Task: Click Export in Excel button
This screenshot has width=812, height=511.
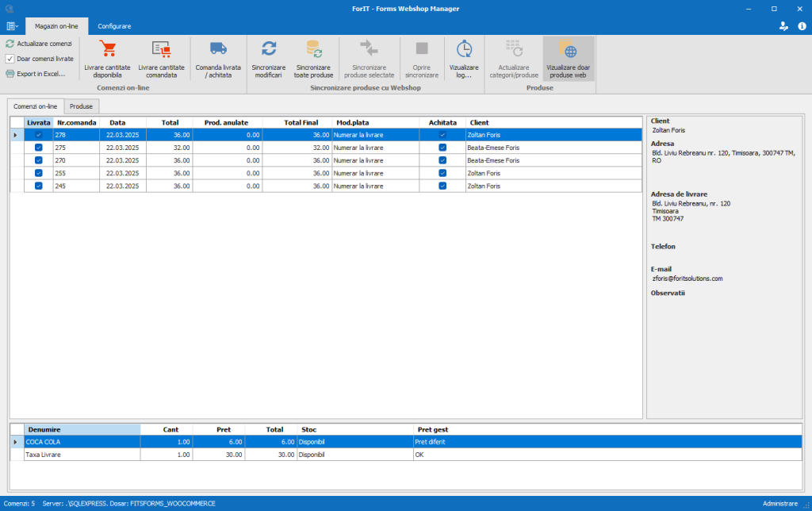Action: 35,74
